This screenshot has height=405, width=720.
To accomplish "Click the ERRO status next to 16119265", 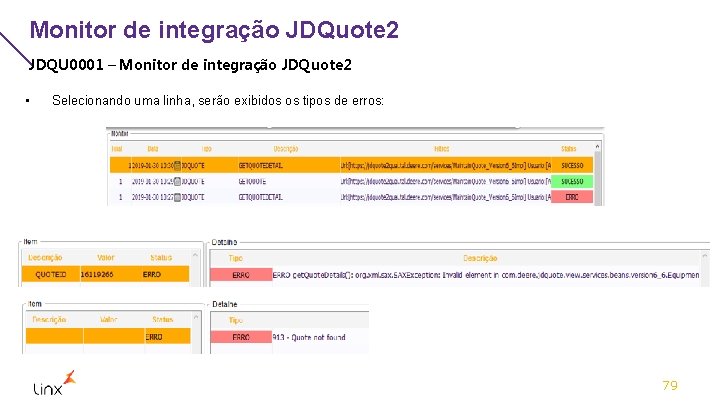I will click(152, 275).
